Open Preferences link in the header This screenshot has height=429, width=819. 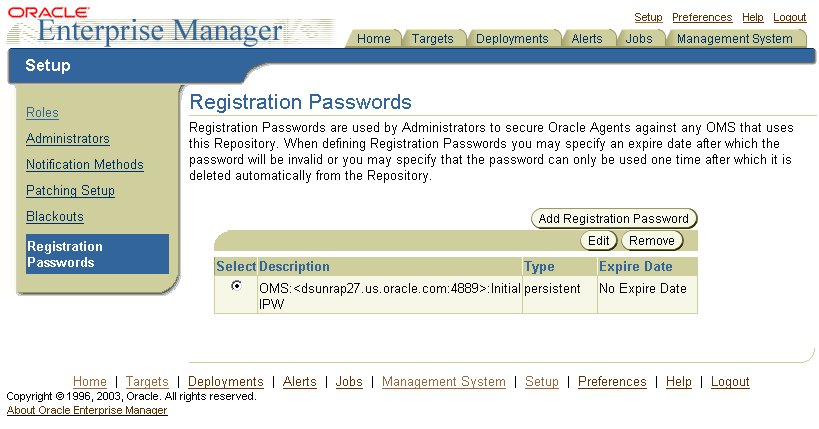coord(702,17)
